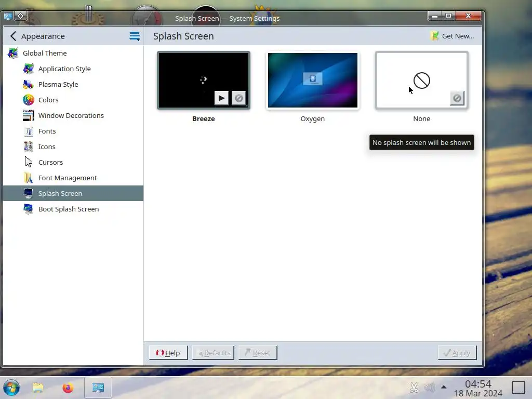
Task: Open the Global Theme settings
Action: (73, 54)
